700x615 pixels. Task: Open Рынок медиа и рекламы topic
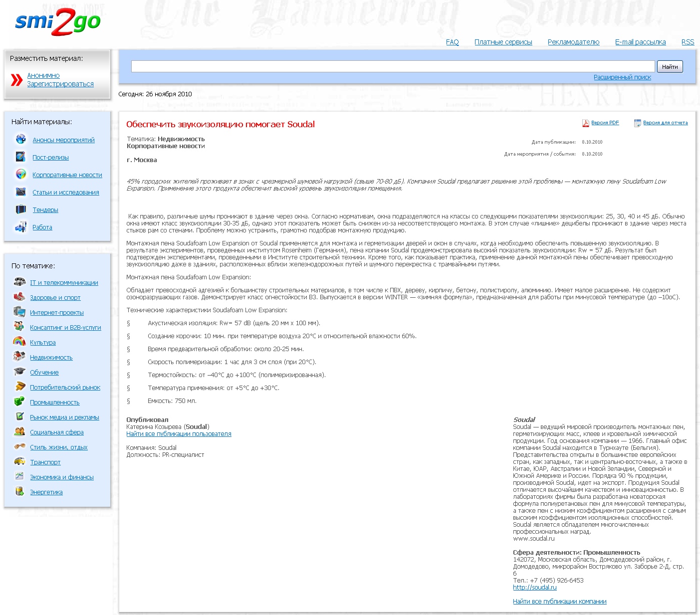click(x=64, y=417)
